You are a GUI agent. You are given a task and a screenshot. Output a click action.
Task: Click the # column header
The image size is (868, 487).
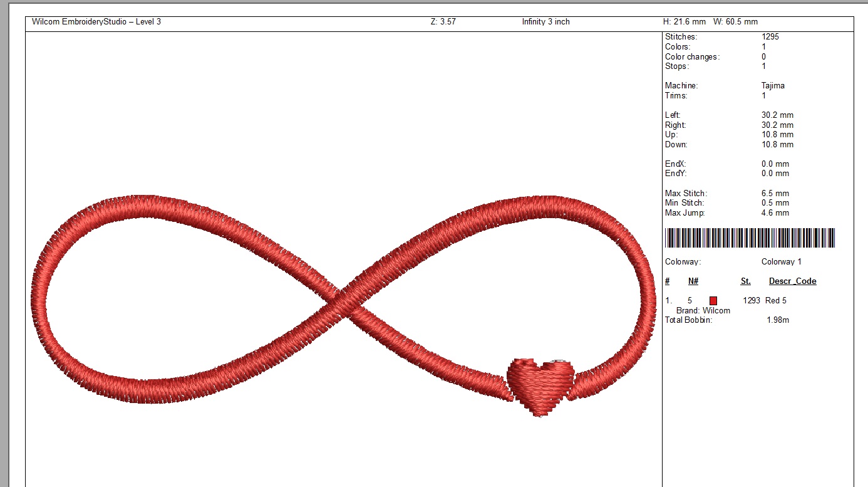(668, 281)
